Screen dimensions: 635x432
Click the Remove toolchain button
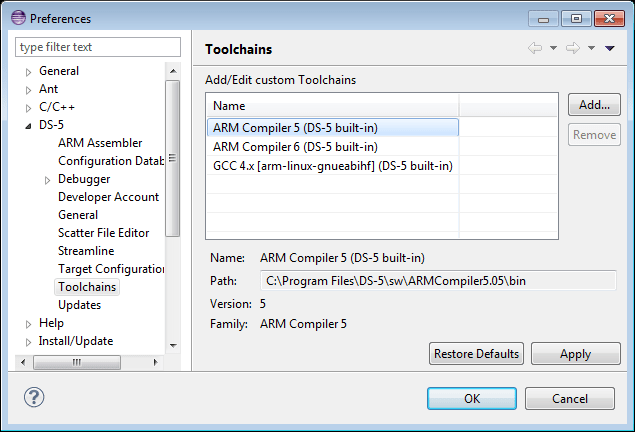pos(594,135)
